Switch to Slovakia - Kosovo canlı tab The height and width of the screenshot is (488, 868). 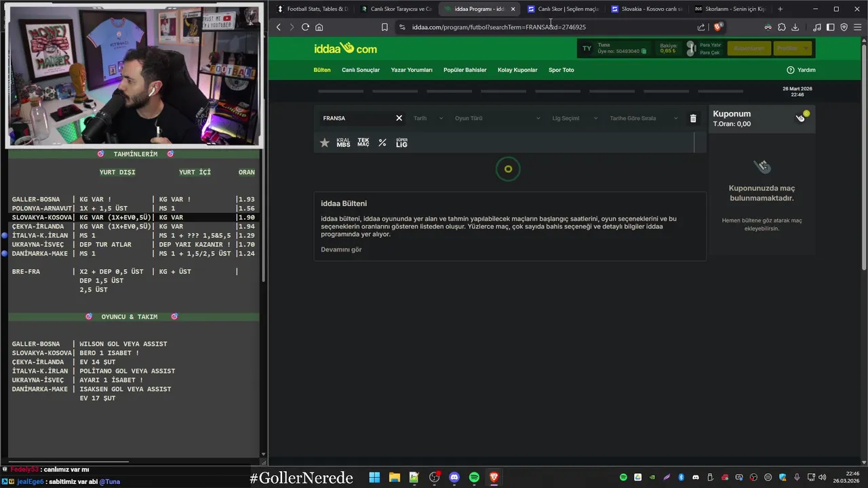(x=647, y=9)
